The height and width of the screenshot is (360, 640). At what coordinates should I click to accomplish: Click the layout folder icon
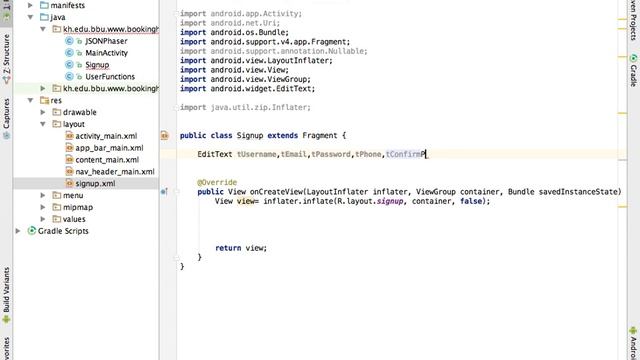[x=57, y=124]
